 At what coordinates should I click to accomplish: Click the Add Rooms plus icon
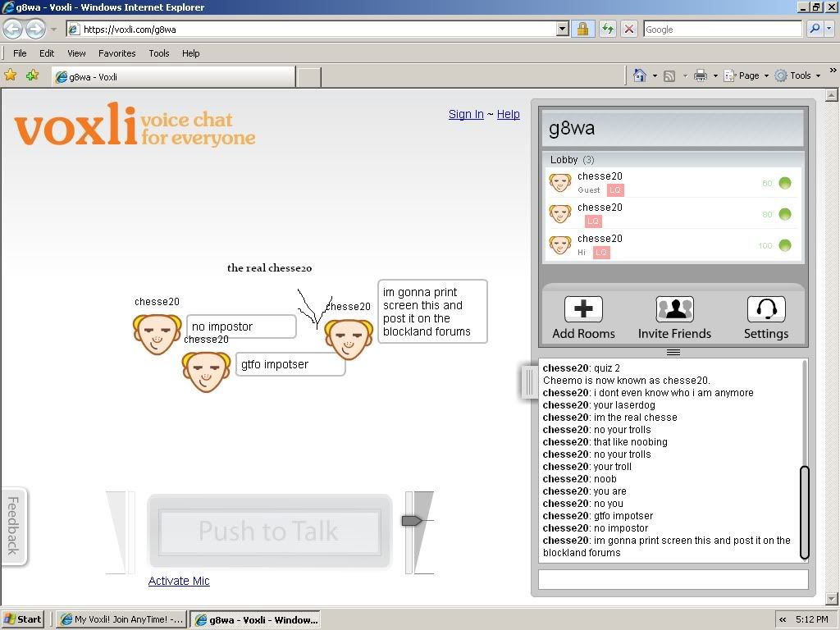(583, 309)
